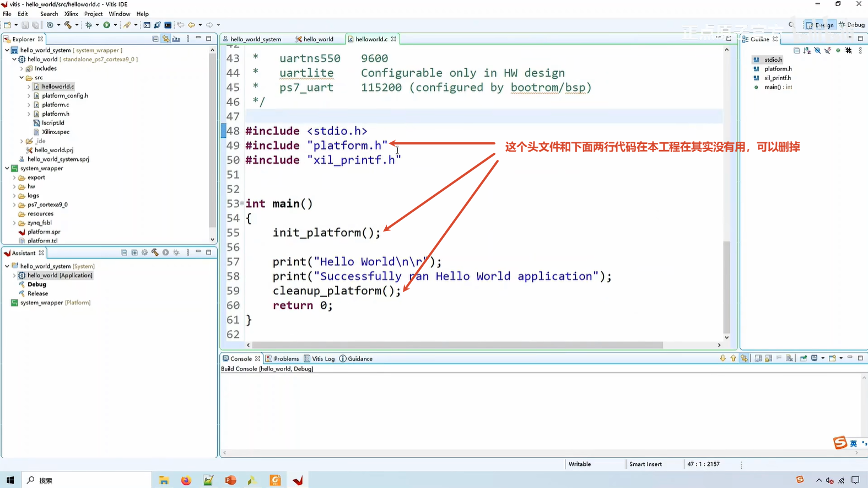Viewport: 868px width, 488px height.
Task: Click the green Run button in main toolbar
Action: [106, 25]
